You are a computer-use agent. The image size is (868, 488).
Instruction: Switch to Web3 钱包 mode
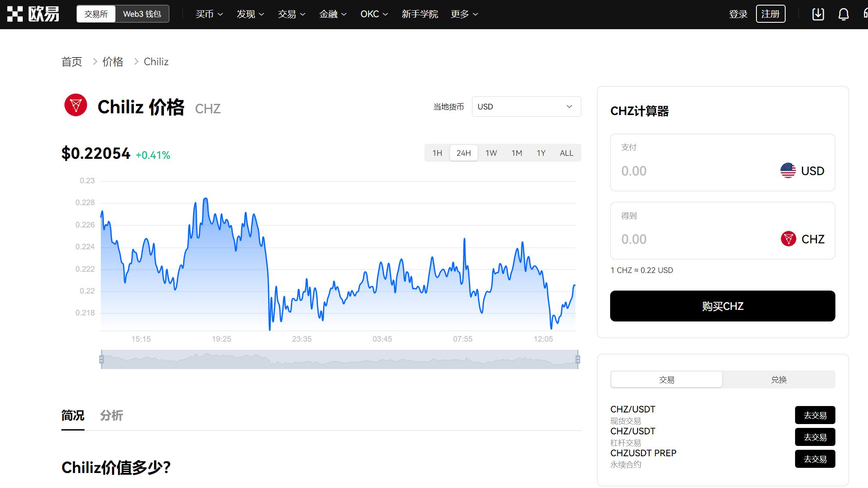tap(142, 13)
